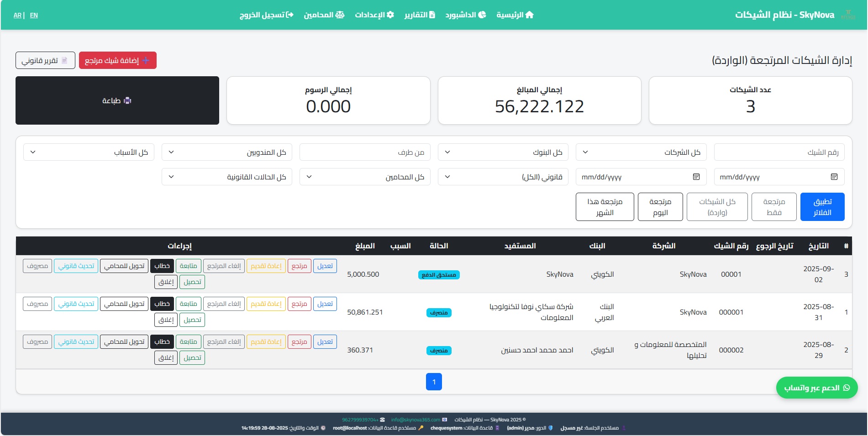The width and height of the screenshot is (868, 436).
Task: Click the gear icon for الإعدادات
Action: pos(390,15)
